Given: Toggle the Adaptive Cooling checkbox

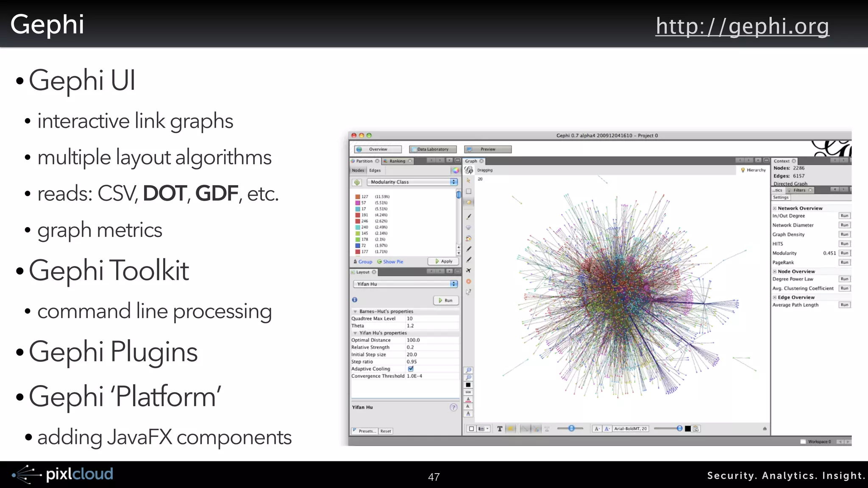Looking at the screenshot, I should click(410, 369).
